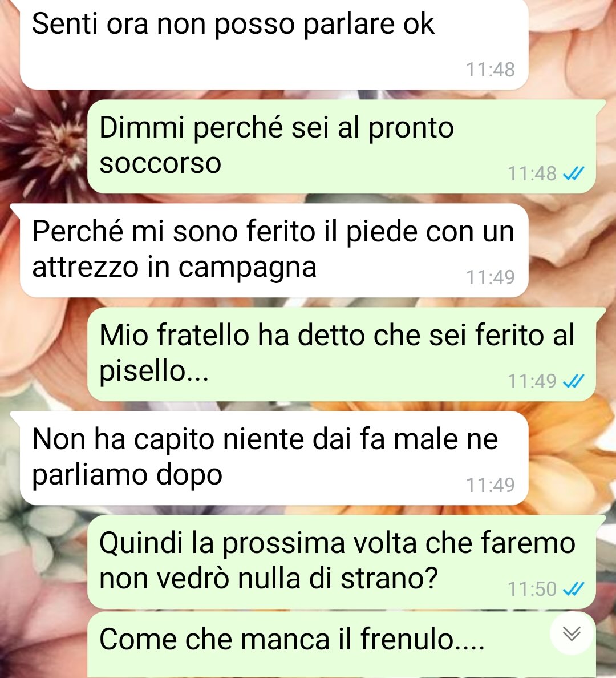Screen dimensions: 616x678
Task: Select the 'Come che manca il frenulo' message
Action: [x=342, y=644]
